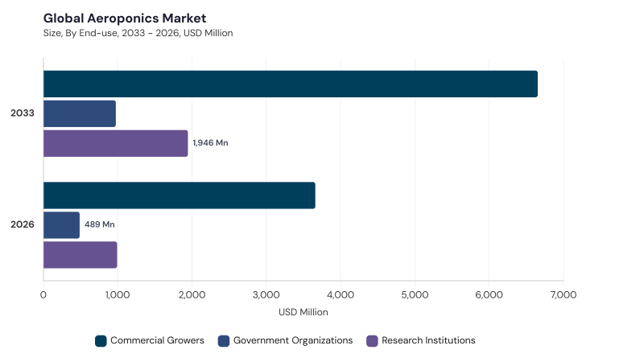The width and height of the screenshot is (644, 362).
Task: Select the 2033 Government Organizations bar
Action: pyautogui.click(x=80, y=113)
